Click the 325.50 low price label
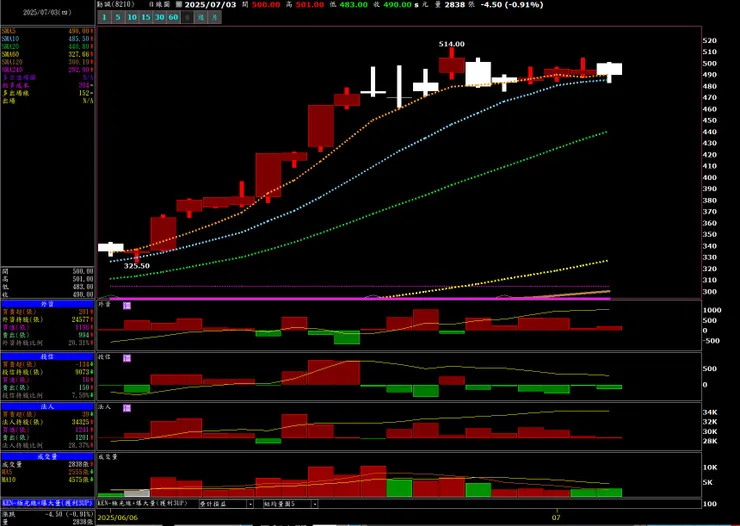The width and height of the screenshot is (740, 526). [x=137, y=266]
